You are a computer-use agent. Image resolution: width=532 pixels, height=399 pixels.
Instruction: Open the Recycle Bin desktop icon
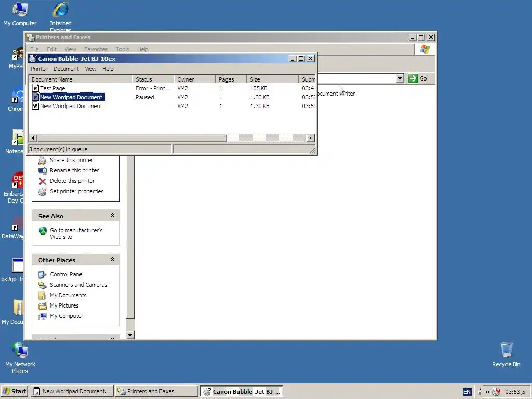pos(506,355)
